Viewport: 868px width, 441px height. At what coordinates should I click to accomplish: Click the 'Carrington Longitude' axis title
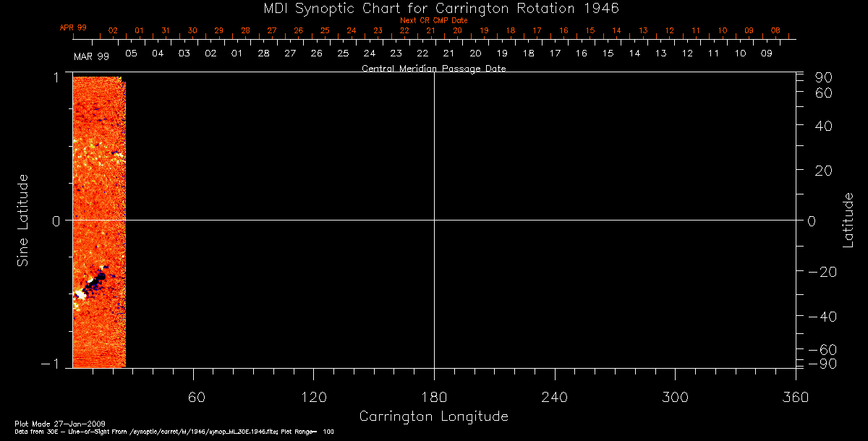pyautogui.click(x=433, y=416)
